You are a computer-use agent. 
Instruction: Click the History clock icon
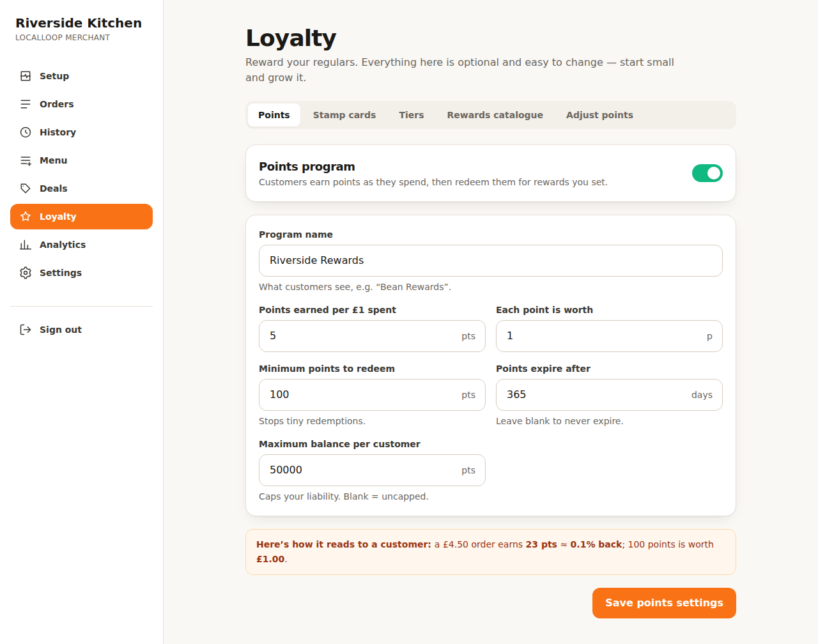pyautogui.click(x=26, y=132)
